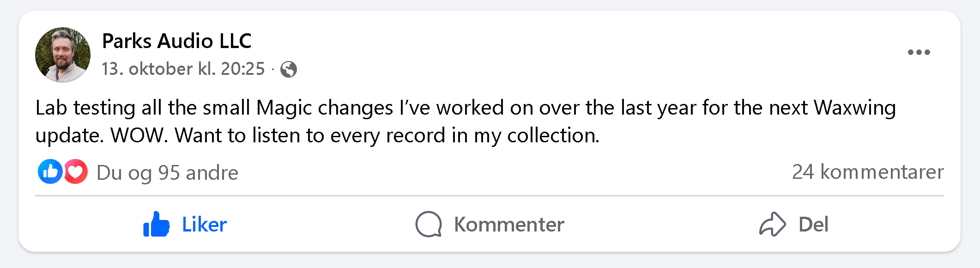The width and height of the screenshot is (980, 268).
Task: Open the post timestamp 13. oktober kl. 20:25
Action: (x=183, y=69)
